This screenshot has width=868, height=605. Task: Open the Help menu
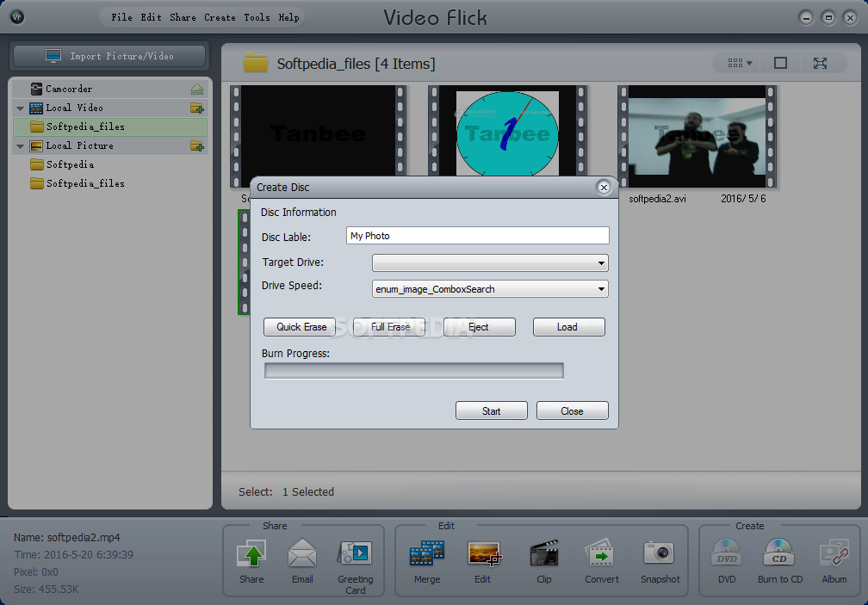288,18
